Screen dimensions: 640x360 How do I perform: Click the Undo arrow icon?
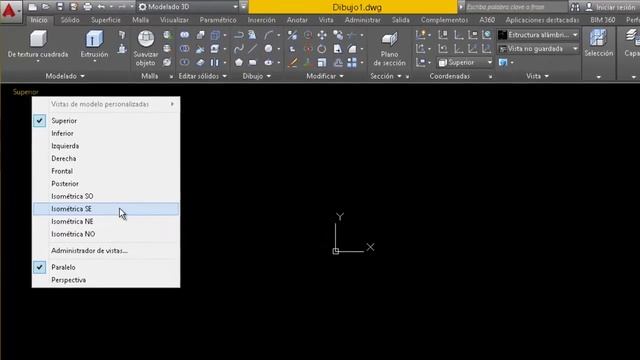(x=101, y=7)
